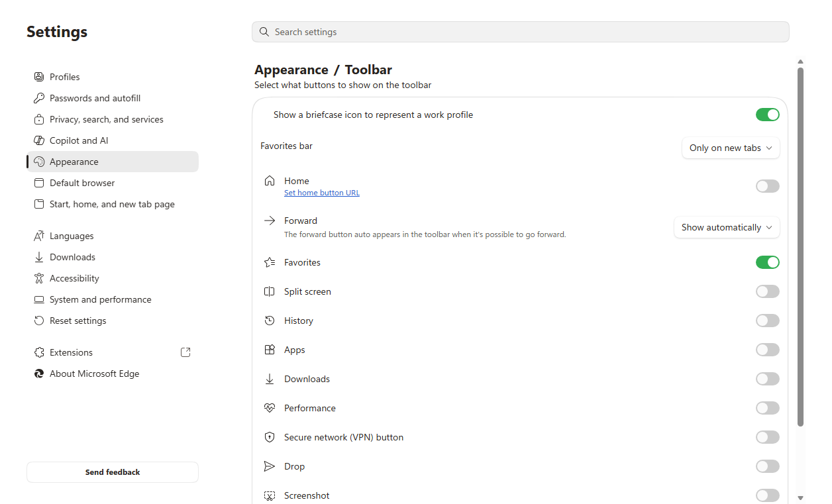Click the external link icon next to Extensions
This screenshot has width=832, height=504.
(x=185, y=352)
